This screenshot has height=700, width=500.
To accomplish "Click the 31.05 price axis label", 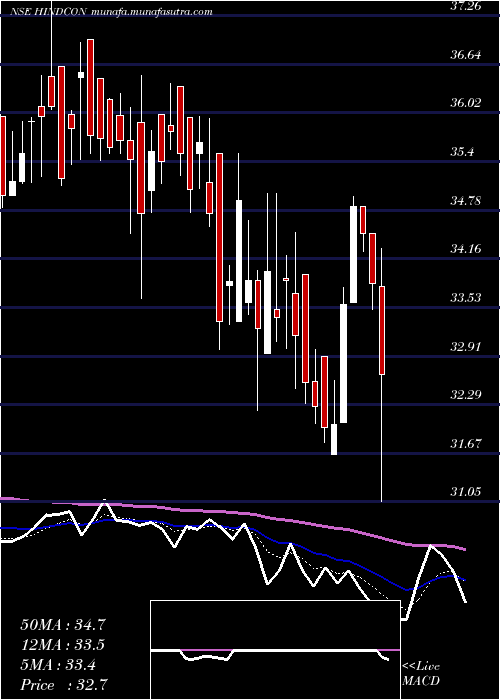I will coord(467,492).
